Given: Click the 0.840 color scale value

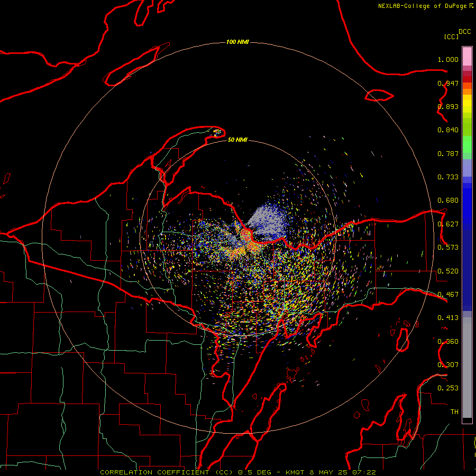Looking at the screenshot, I should click(x=448, y=130).
